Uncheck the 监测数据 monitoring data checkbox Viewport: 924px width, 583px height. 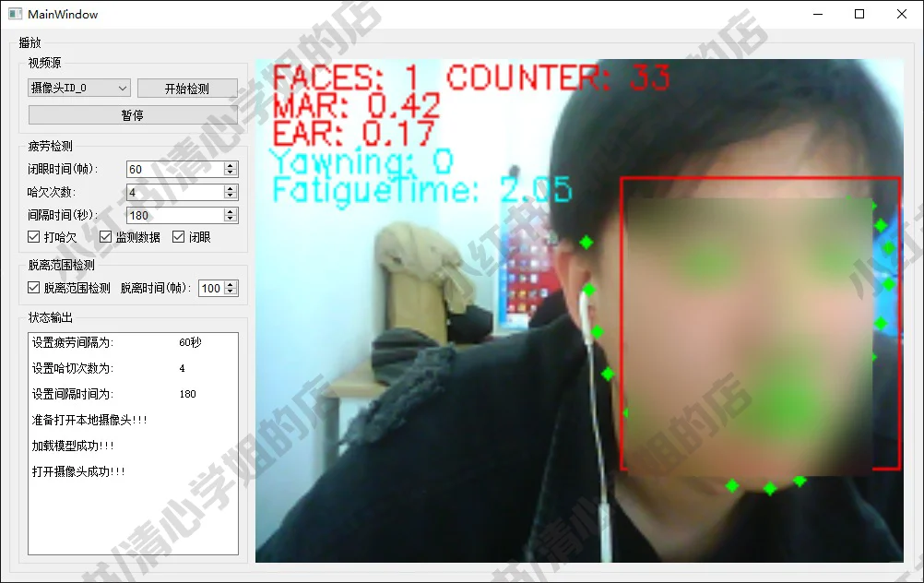click(105, 236)
